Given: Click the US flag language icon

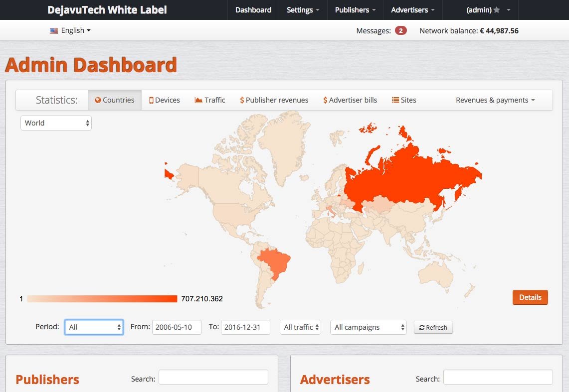Looking at the screenshot, I should point(54,31).
